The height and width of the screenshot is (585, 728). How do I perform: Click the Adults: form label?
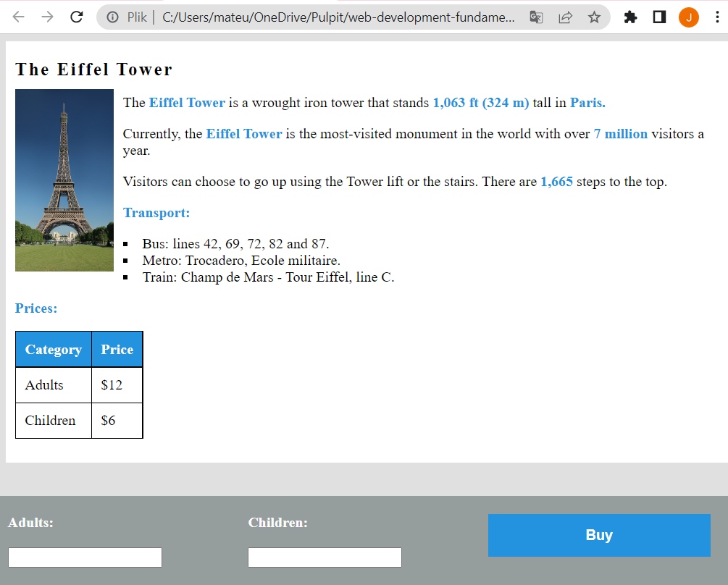coord(30,523)
